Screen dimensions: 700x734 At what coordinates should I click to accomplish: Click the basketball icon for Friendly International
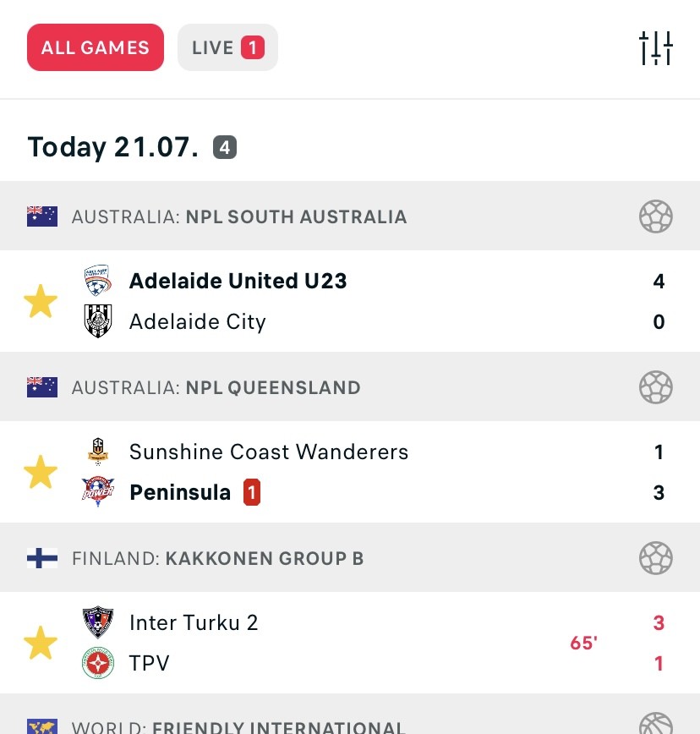[655, 723]
